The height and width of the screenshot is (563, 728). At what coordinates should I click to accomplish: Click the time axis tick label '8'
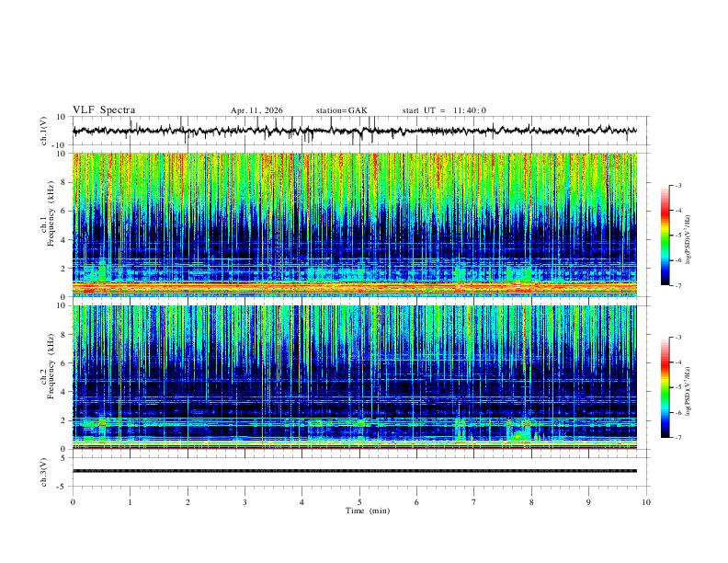[x=531, y=502]
